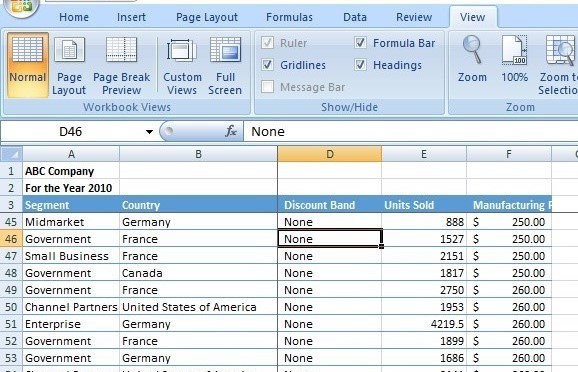The width and height of the screenshot is (578, 372).
Task: Click the formula bar containing None
Action: pyautogui.click(x=410, y=132)
